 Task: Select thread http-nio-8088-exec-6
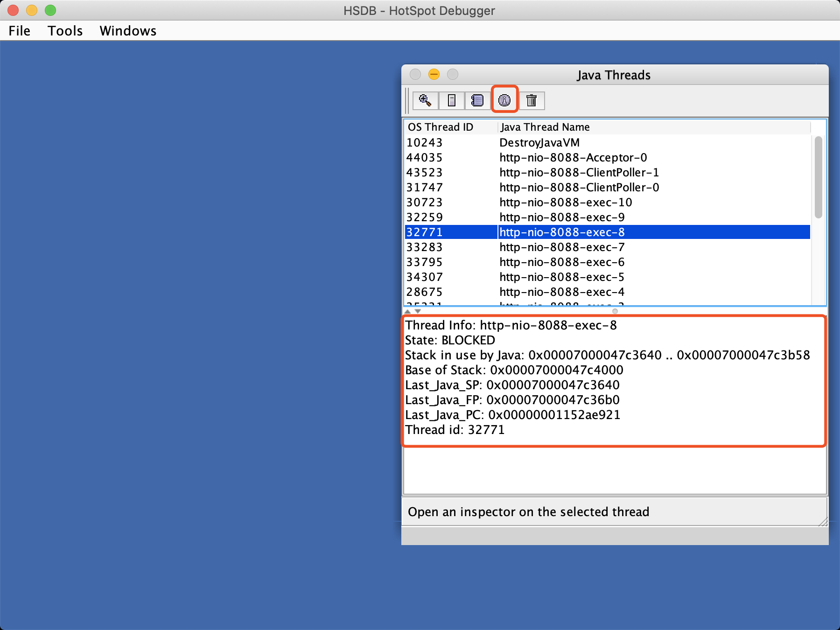click(607, 262)
